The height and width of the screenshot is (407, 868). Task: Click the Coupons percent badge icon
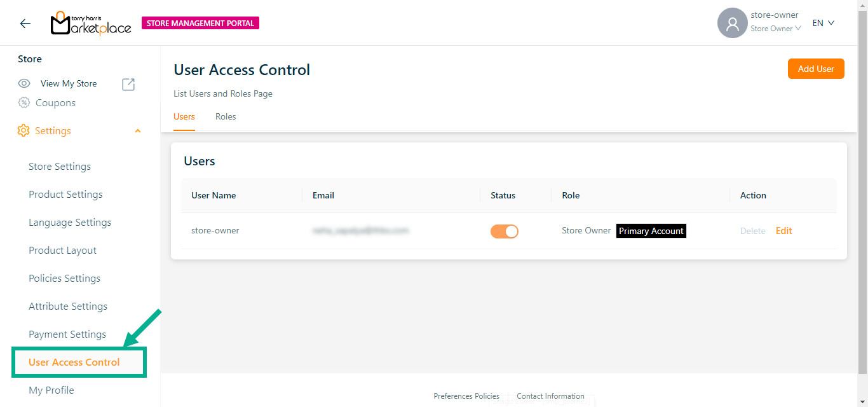tap(24, 103)
